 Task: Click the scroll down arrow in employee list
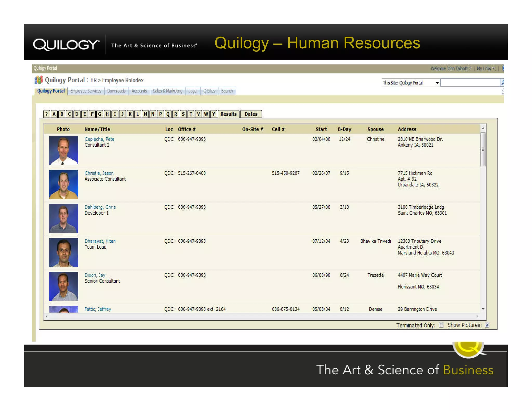(x=483, y=309)
